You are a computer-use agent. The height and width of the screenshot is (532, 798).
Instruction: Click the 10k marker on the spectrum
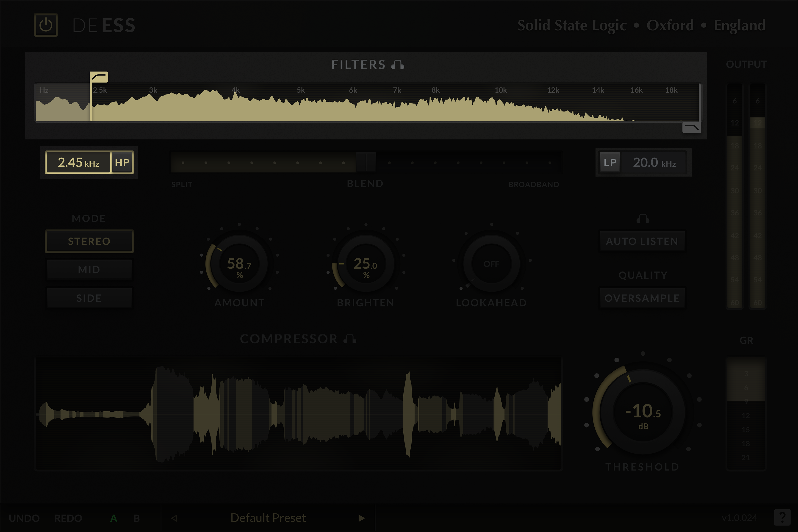501,90
